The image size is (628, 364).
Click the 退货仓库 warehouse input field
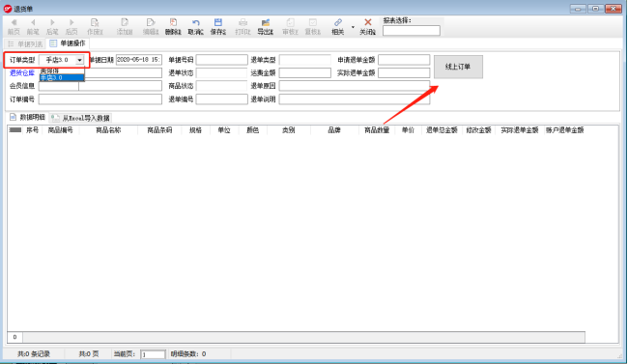click(x=123, y=72)
